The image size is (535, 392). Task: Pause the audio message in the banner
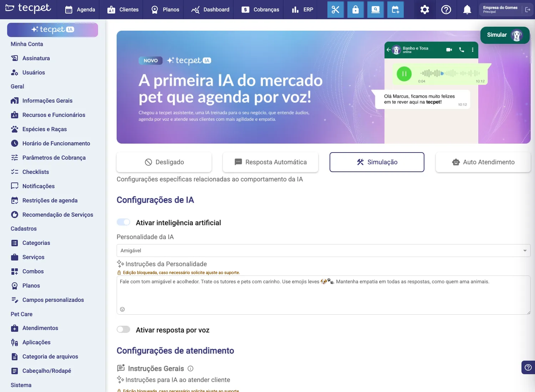point(404,74)
